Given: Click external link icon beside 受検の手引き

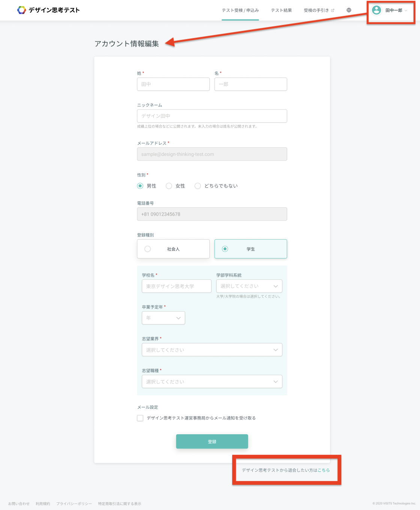Looking at the screenshot, I should (333, 10).
